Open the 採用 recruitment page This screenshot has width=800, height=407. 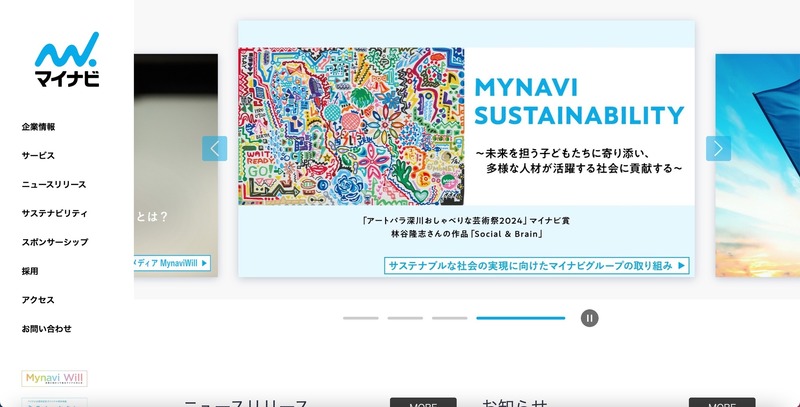tap(30, 271)
